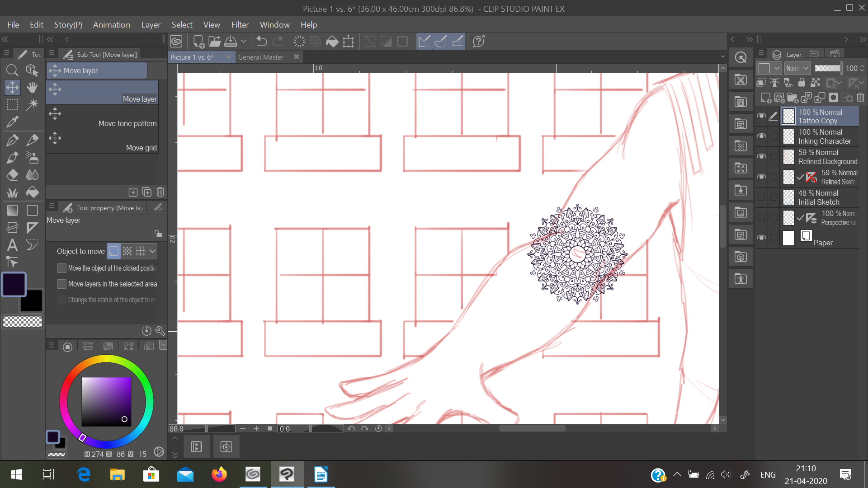
Task: Hide the Inking Character layer
Action: click(x=761, y=136)
